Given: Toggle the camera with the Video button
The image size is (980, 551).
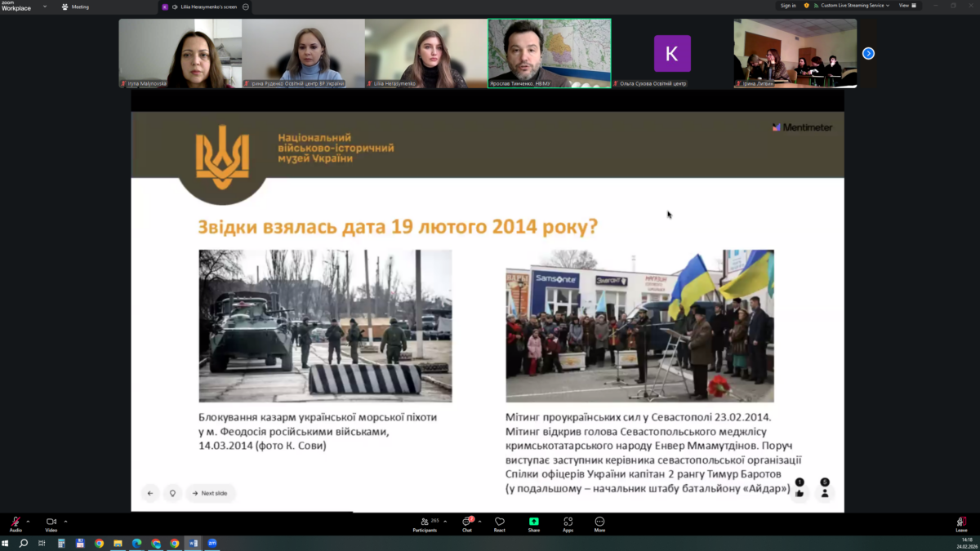Looking at the screenshot, I should coord(51,522).
